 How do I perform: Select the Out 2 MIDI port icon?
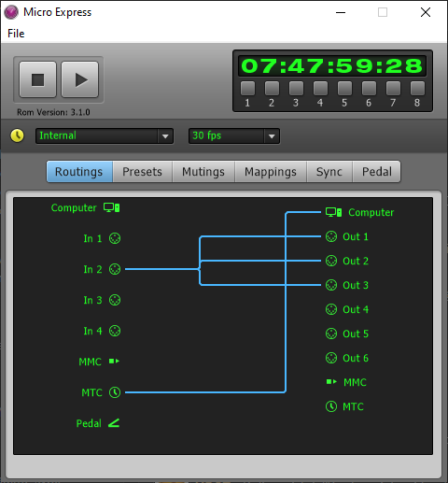[331, 261]
